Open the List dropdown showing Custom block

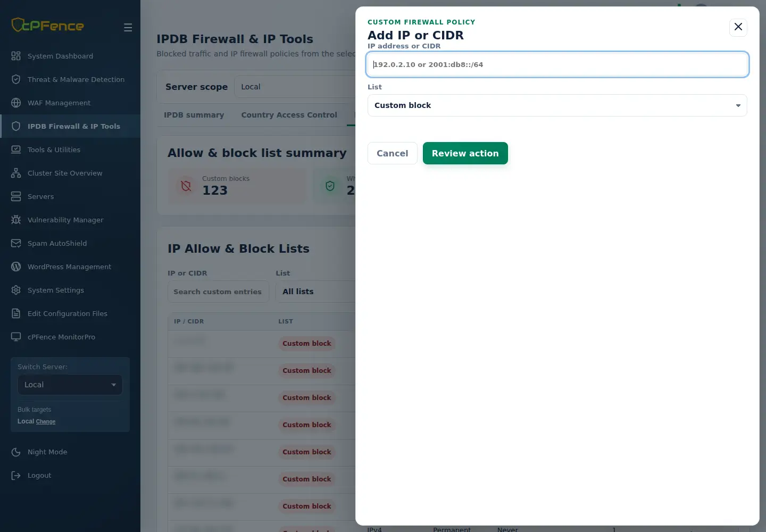[557, 105]
